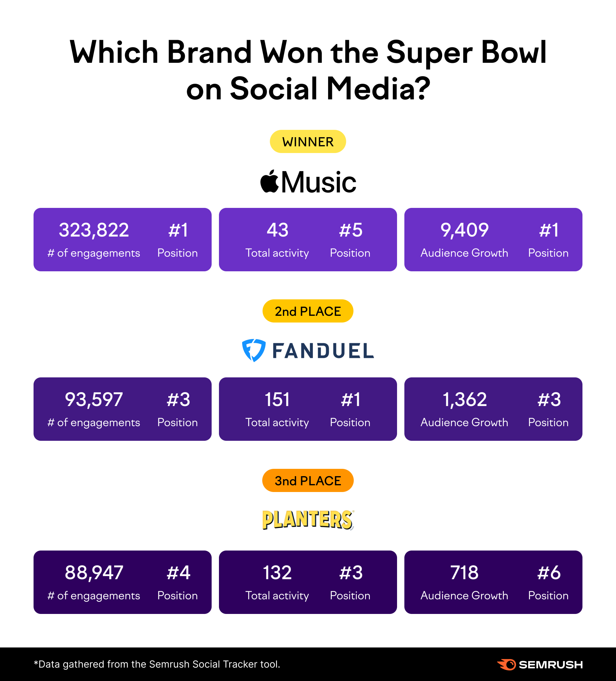This screenshot has width=616, height=681.
Task: Click the 718 Audience Growth number
Action: pyautogui.click(x=464, y=572)
